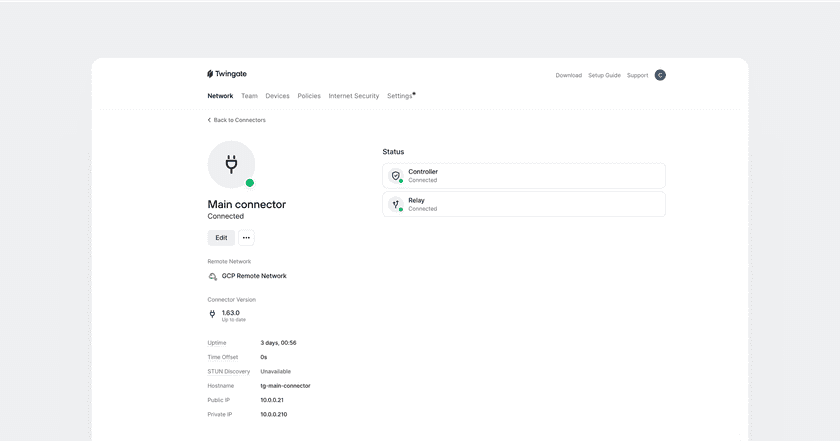Click the Download link
The image size is (840, 441).
coord(568,75)
